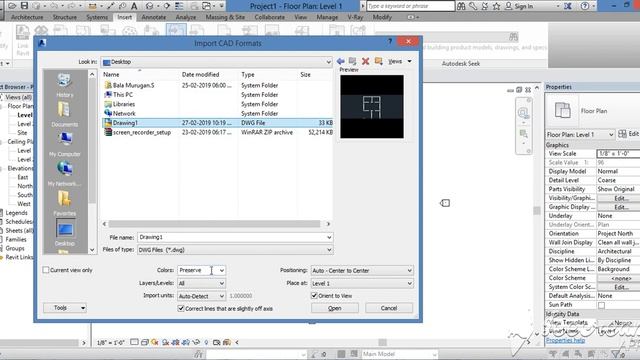
Task: Toggle the Sun Path checkbox in Properties
Action: point(602,305)
